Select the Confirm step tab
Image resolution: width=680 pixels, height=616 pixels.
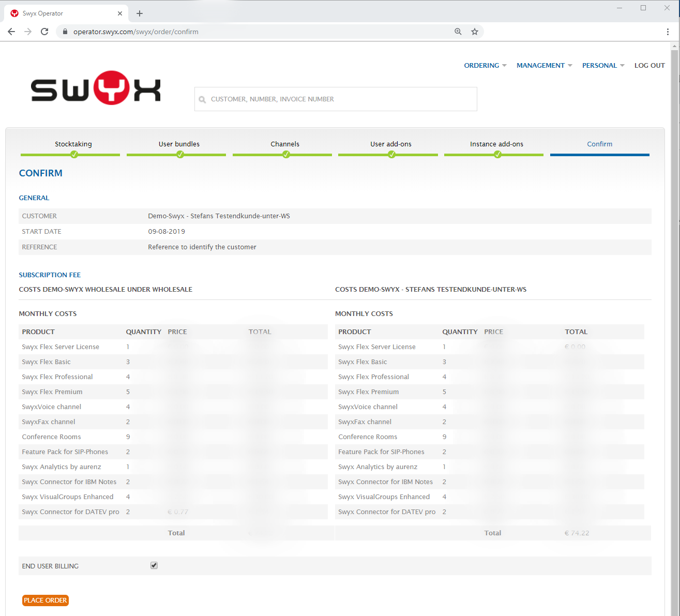pos(600,144)
